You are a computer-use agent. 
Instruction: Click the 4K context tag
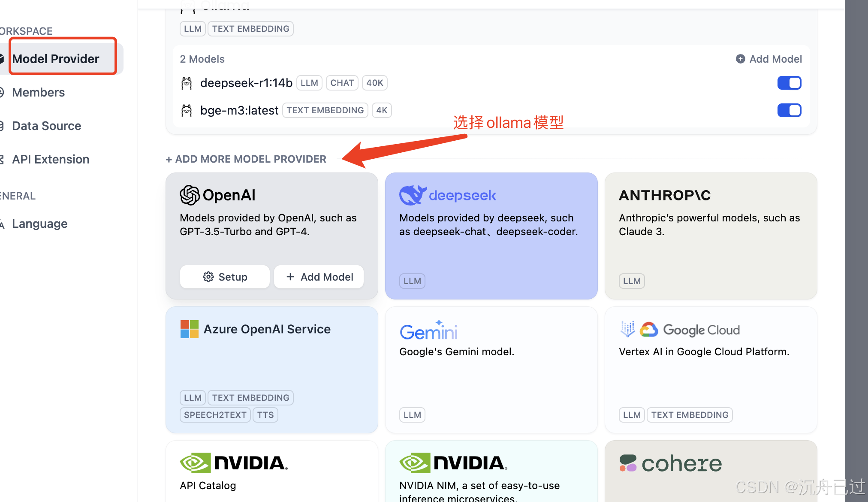(x=382, y=110)
